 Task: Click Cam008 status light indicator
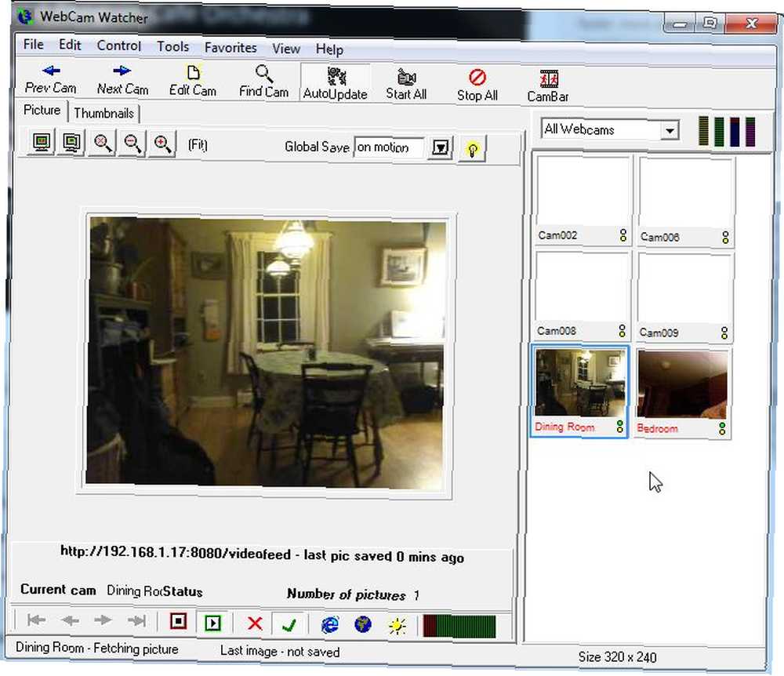pyautogui.click(x=622, y=331)
